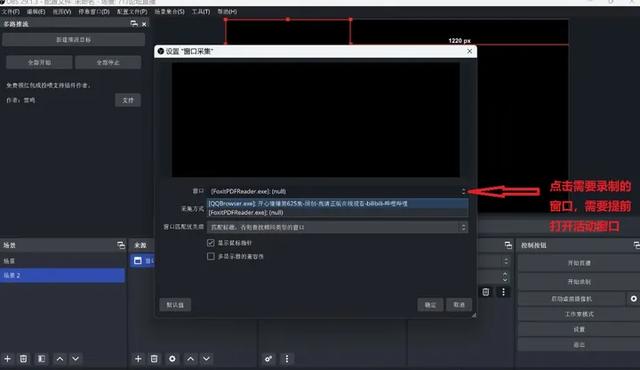Screen dimensions: 640x370
Task: Open 窗口匹配优先级 dropdown
Action: [x=338, y=227]
